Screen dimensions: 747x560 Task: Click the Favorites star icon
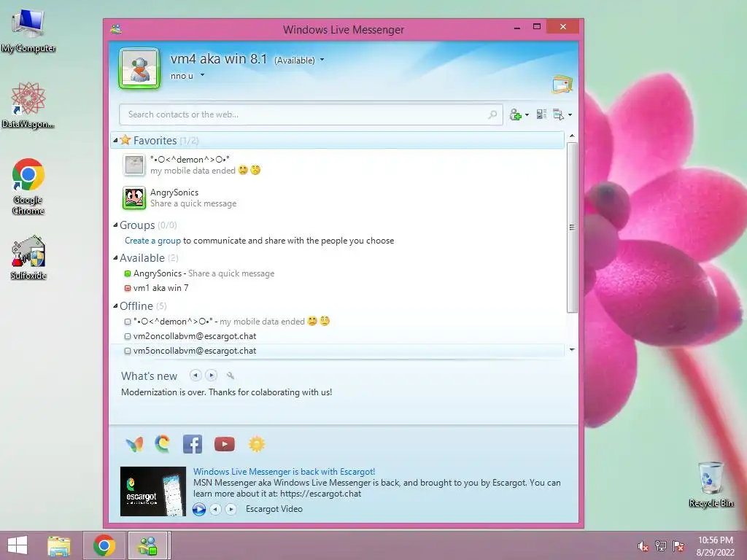tap(125, 140)
